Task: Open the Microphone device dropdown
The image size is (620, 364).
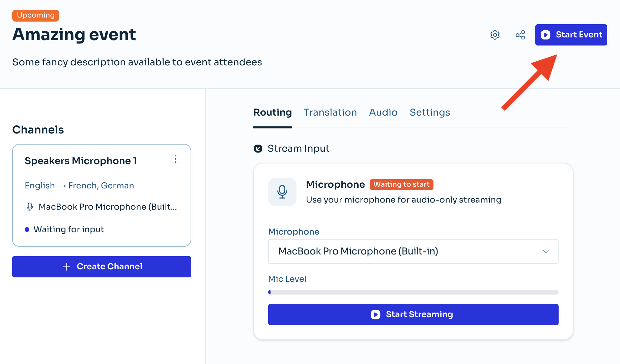Action: pos(413,251)
